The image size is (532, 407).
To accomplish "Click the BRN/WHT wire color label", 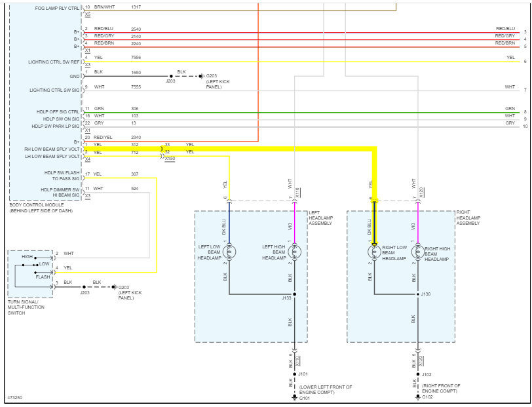I will 105,7.
